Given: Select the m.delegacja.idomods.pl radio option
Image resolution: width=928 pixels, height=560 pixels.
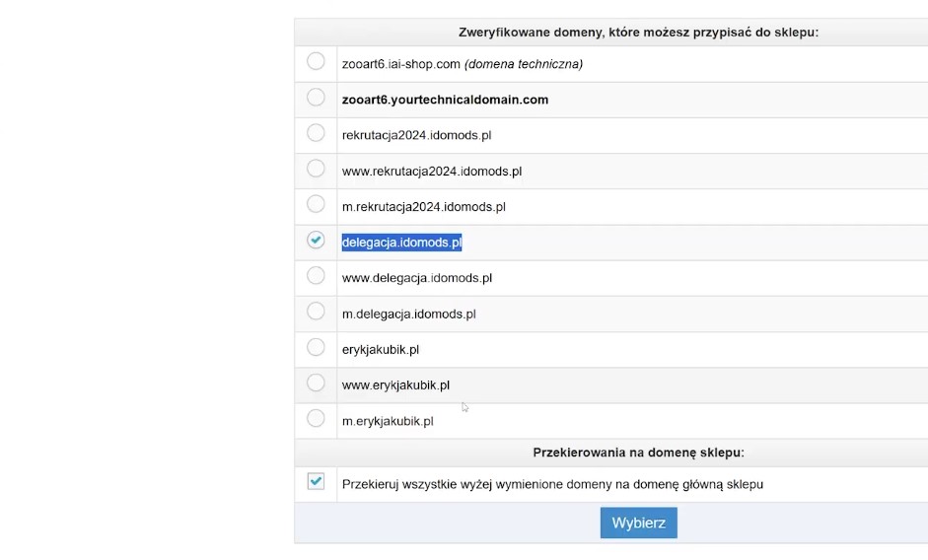Looking at the screenshot, I should click(x=316, y=312).
